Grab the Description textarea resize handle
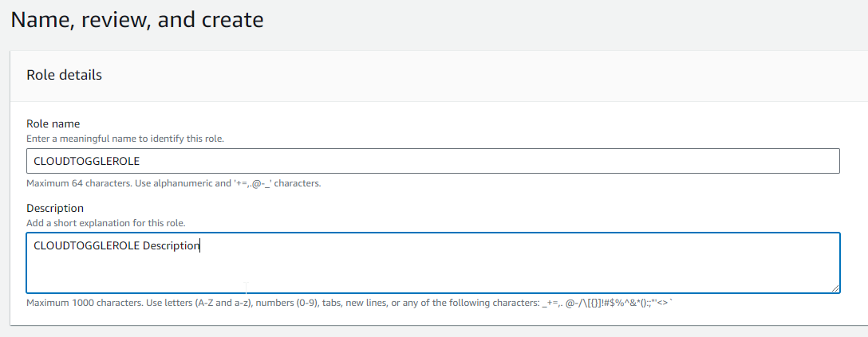Screen dimensions: 868x337 pos(835,288)
